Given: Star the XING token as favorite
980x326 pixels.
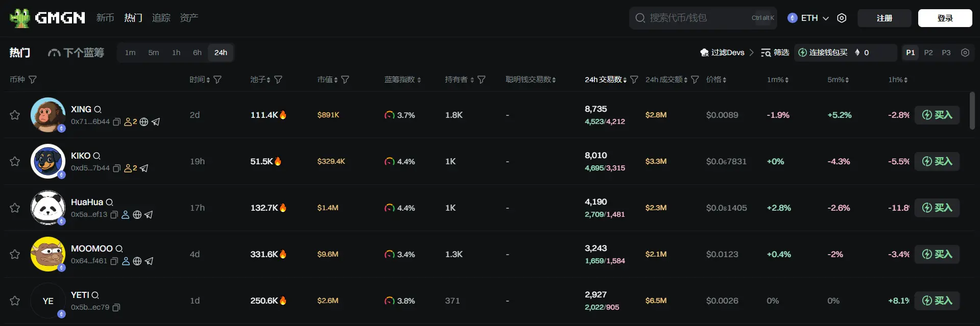Looking at the screenshot, I should pyautogui.click(x=15, y=115).
